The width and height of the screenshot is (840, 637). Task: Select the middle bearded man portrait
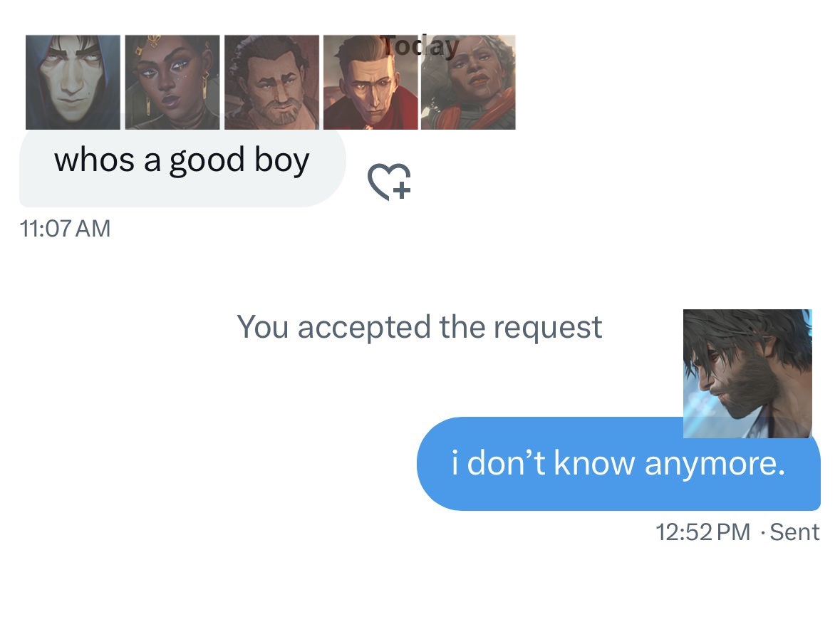click(271, 82)
